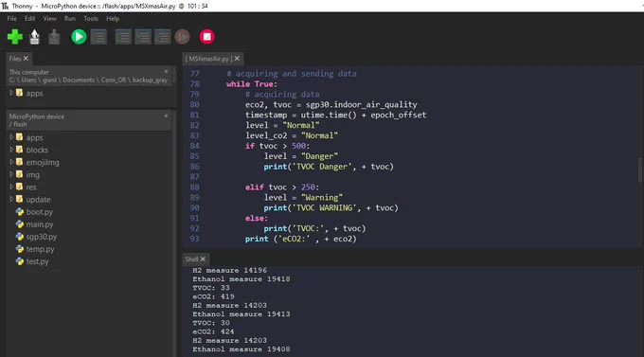
Task: Click the 'eCO2: 419' shell output line
Action: [213, 296]
